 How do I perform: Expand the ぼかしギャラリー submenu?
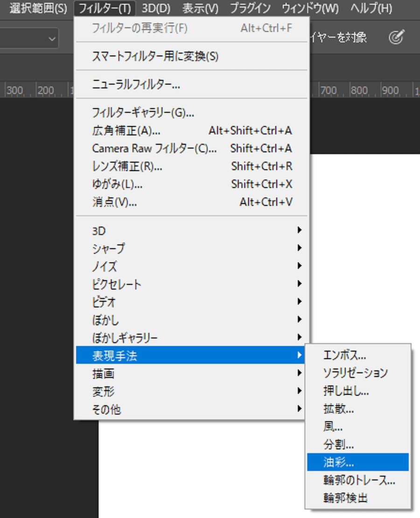pyautogui.click(x=191, y=338)
